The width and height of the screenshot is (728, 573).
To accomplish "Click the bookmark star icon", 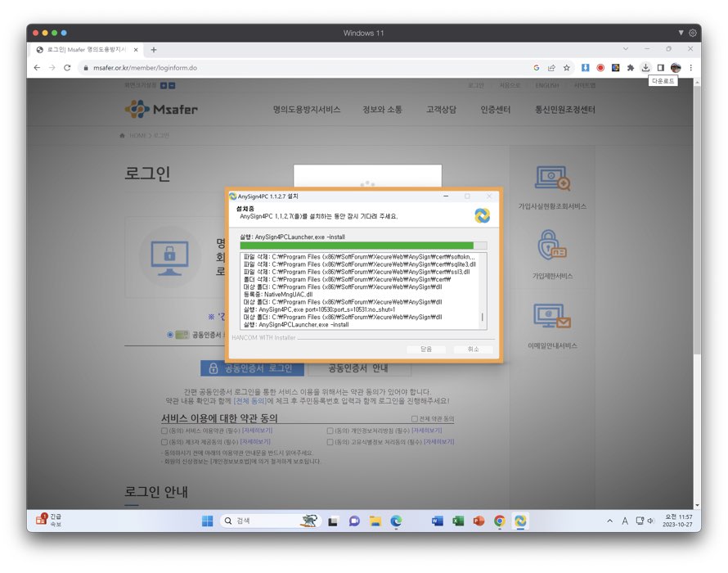I will [x=566, y=68].
